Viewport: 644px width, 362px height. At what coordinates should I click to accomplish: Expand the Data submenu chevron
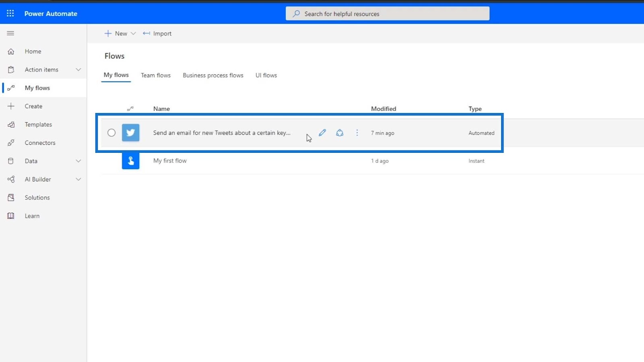tap(78, 161)
